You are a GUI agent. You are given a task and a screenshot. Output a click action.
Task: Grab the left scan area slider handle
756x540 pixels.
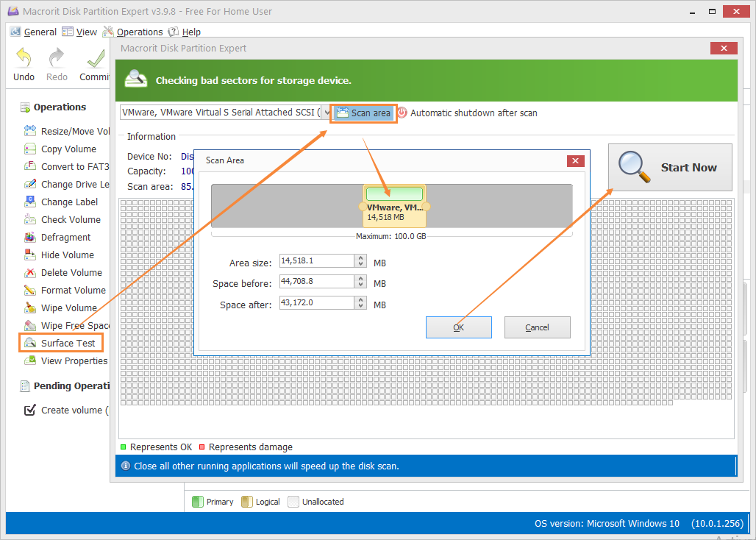pyautogui.click(x=363, y=207)
